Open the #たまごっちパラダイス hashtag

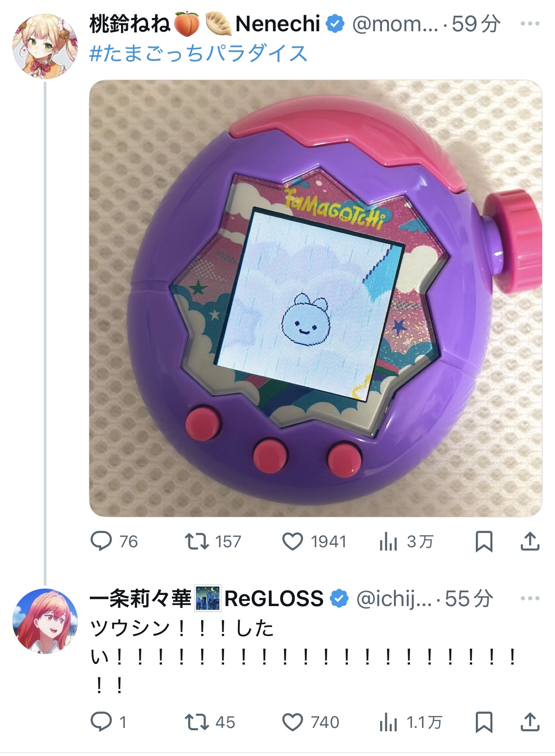point(198,53)
